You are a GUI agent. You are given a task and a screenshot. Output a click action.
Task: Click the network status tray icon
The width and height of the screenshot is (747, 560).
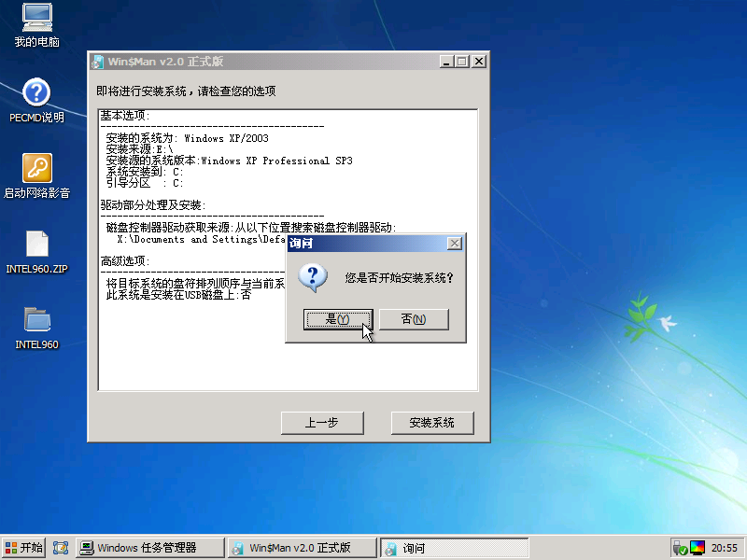point(681,548)
